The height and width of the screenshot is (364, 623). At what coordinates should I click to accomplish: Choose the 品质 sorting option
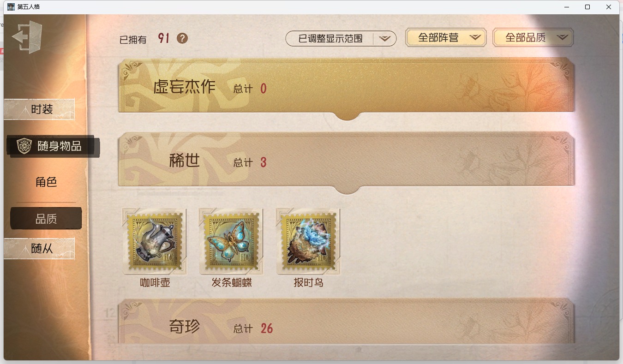tap(46, 219)
